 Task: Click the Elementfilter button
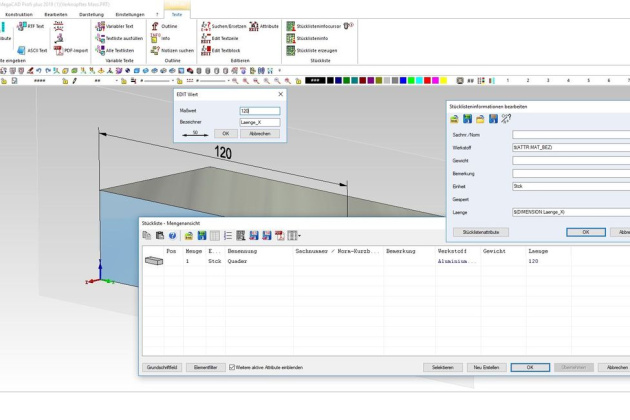click(204, 367)
